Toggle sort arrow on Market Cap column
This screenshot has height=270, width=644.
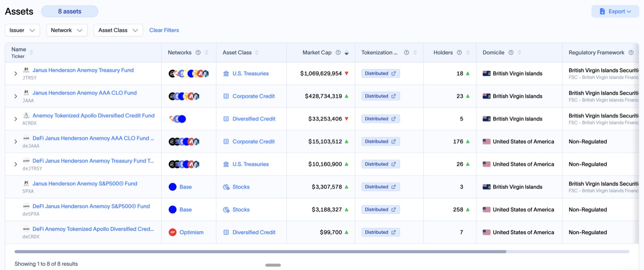click(x=347, y=53)
